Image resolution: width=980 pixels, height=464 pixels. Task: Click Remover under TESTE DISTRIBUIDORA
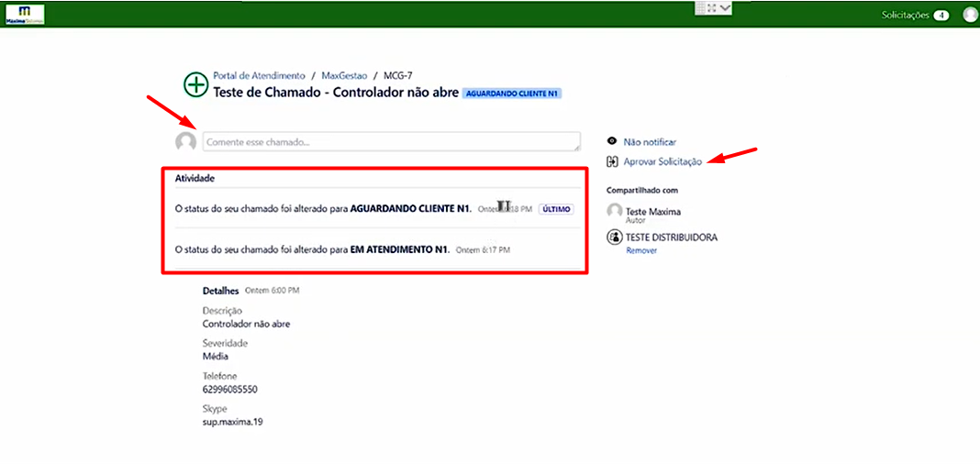[641, 249]
